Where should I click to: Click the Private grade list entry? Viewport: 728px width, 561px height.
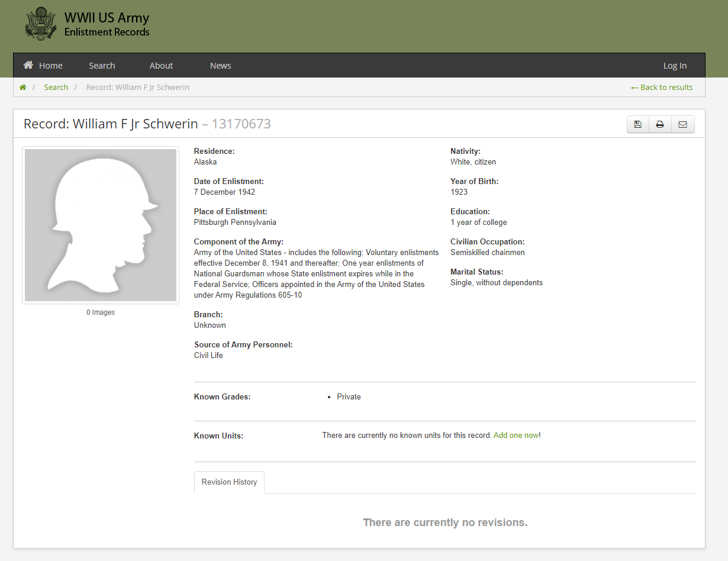click(349, 397)
